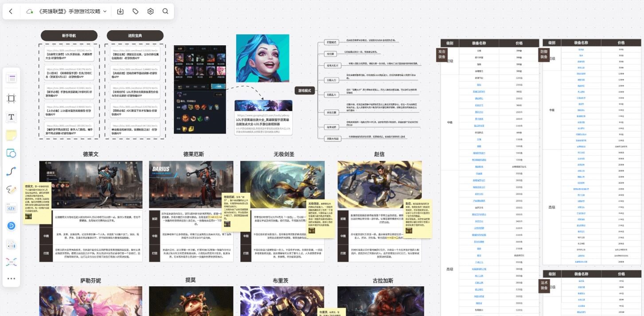Select the 打团 row label in 德莱文 table
The width and height of the screenshot is (644, 316).
46,253
